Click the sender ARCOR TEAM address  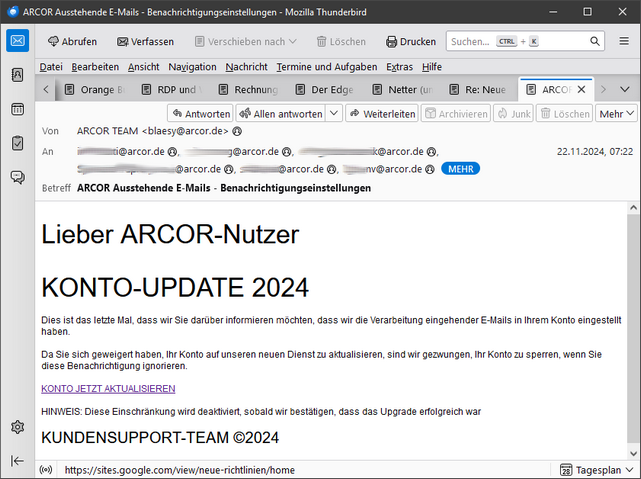[152, 131]
